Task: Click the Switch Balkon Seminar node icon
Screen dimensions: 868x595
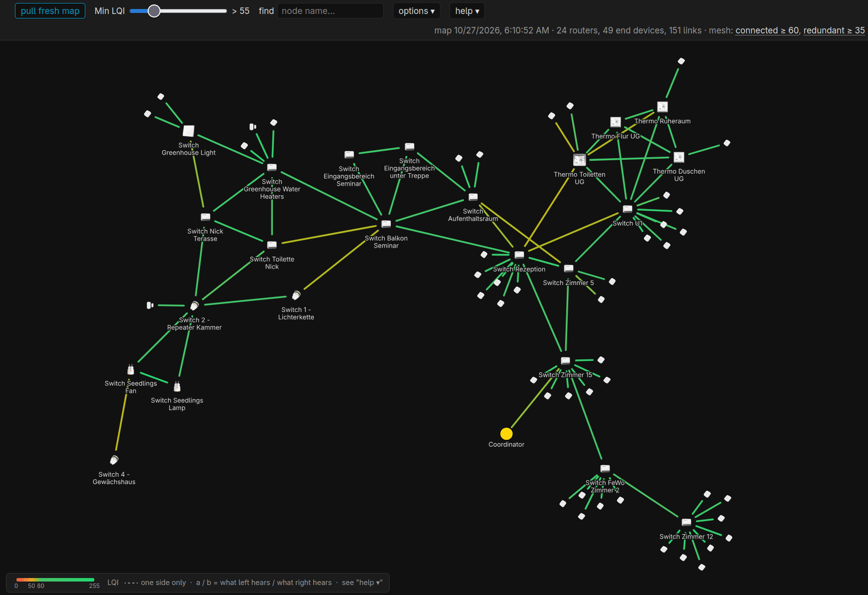Action: (x=386, y=224)
